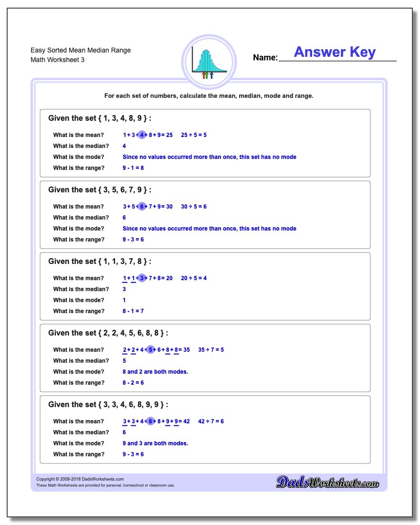
Task: Select 'Copyright © 2008-2018 DadsWorksheets.com'
Action: (80, 480)
